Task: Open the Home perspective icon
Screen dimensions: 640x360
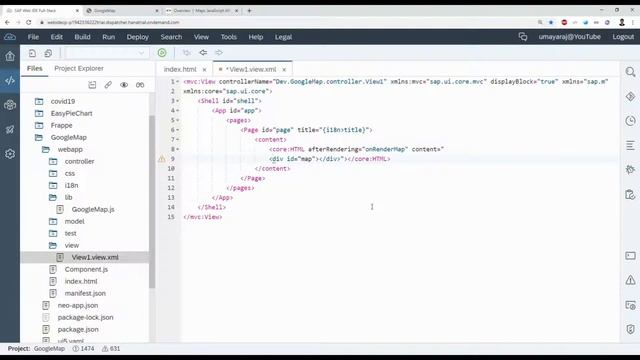Action: point(10,56)
